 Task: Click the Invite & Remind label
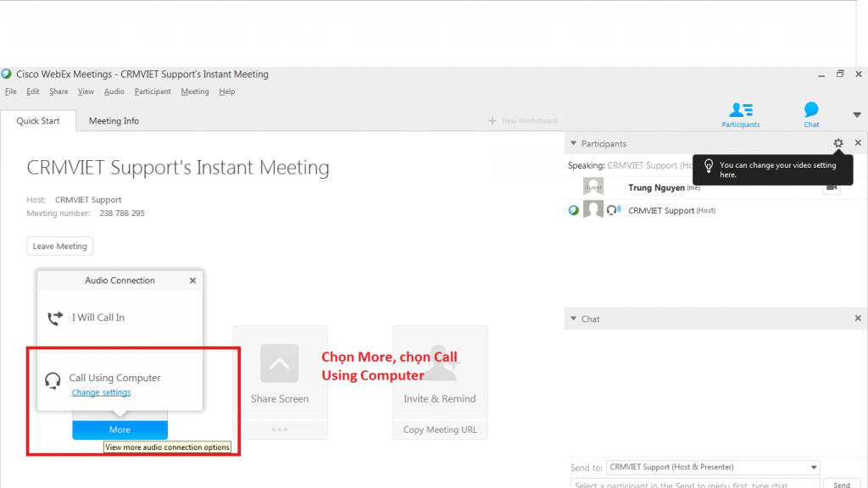point(440,399)
